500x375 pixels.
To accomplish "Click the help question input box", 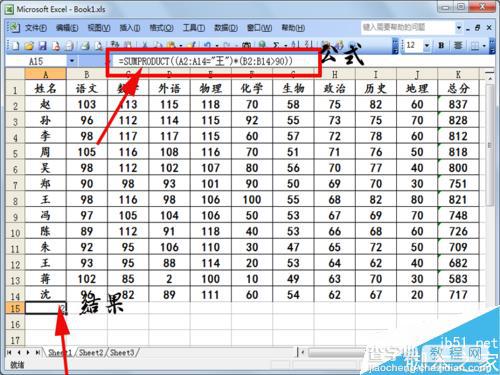I will point(408,27).
